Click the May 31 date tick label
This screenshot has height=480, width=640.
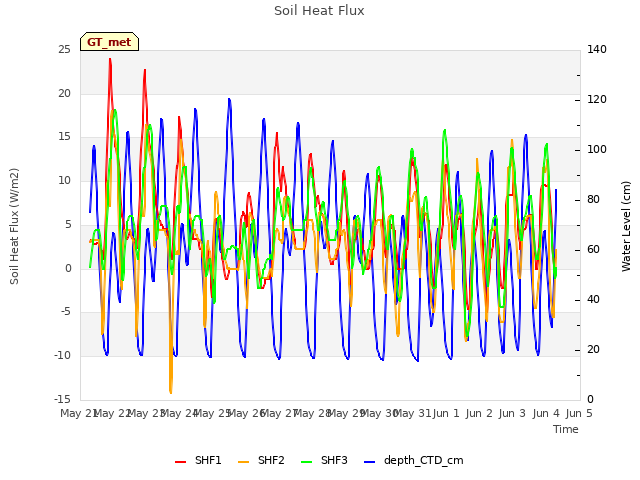point(412,413)
